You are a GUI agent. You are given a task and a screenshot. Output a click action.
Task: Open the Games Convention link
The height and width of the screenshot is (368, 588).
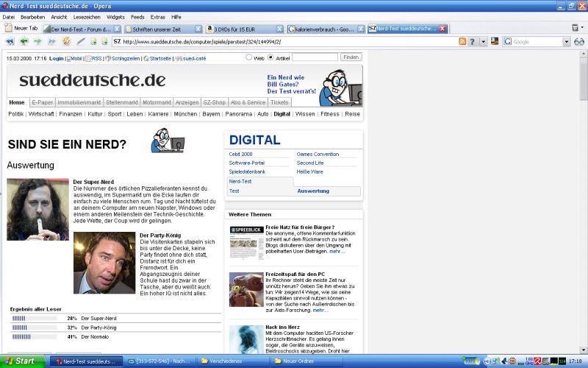(318, 154)
